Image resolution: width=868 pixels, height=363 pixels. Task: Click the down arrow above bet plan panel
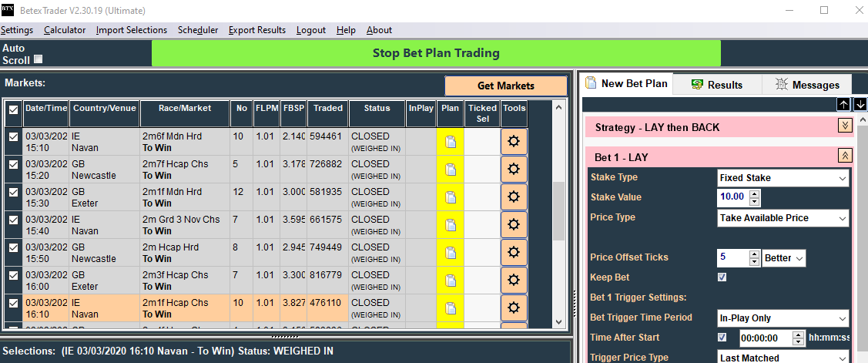click(x=860, y=104)
